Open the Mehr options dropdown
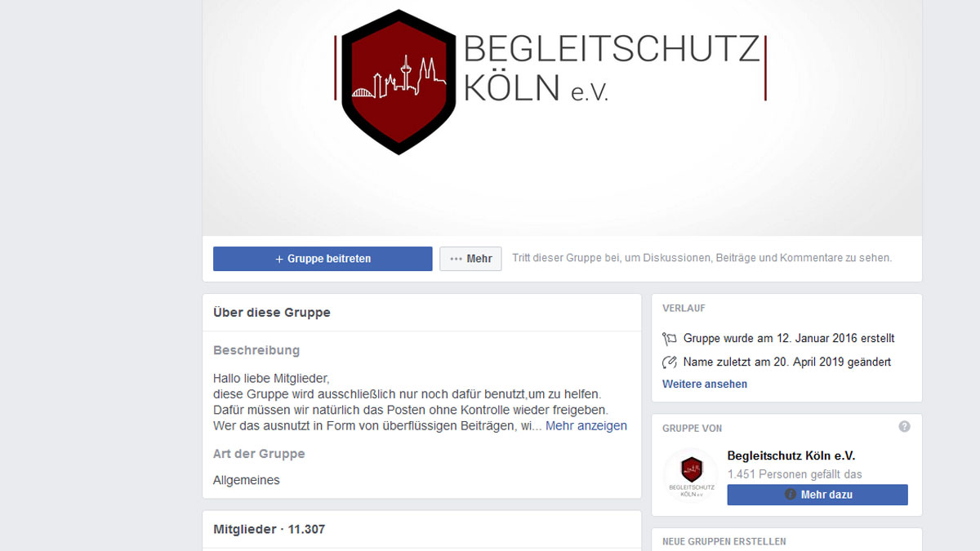The height and width of the screenshot is (551, 980). (x=470, y=259)
